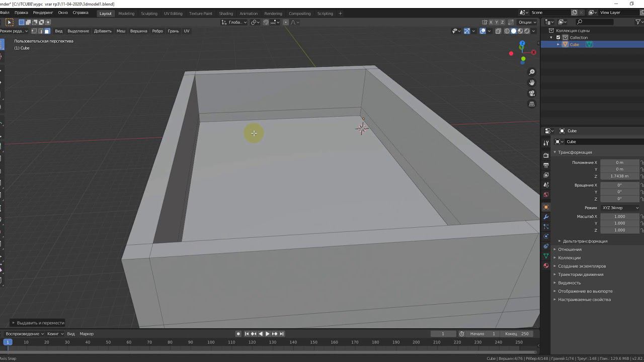Toggle Collection exclude checkbox in outliner
This screenshot has height=362, width=644.
[558, 38]
